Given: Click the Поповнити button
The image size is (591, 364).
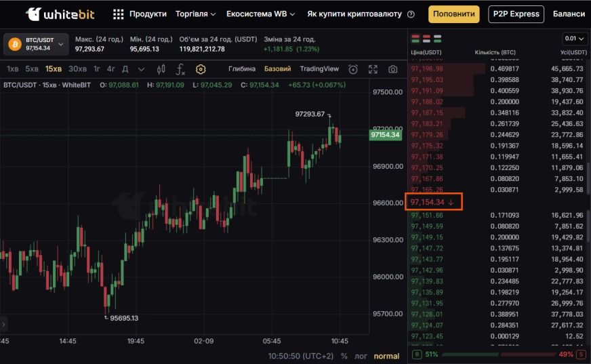Looking at the screenshot, I should [x=453, y=14].
